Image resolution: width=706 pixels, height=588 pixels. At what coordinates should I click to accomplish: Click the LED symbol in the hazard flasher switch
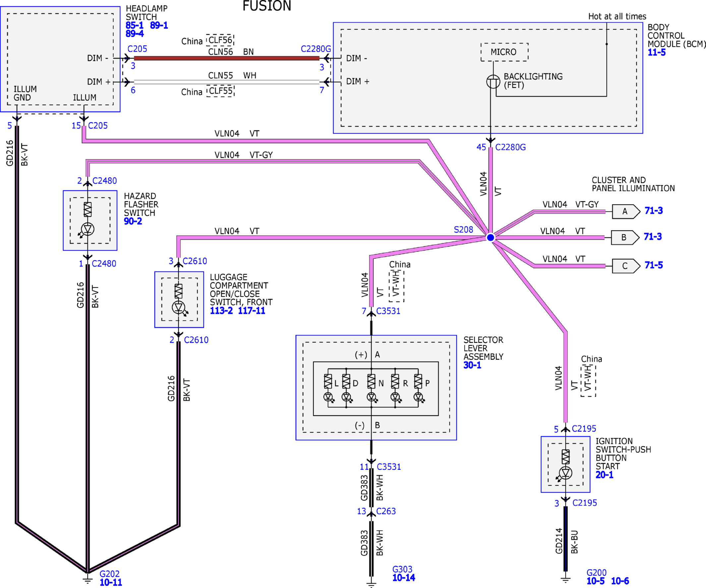88,229
